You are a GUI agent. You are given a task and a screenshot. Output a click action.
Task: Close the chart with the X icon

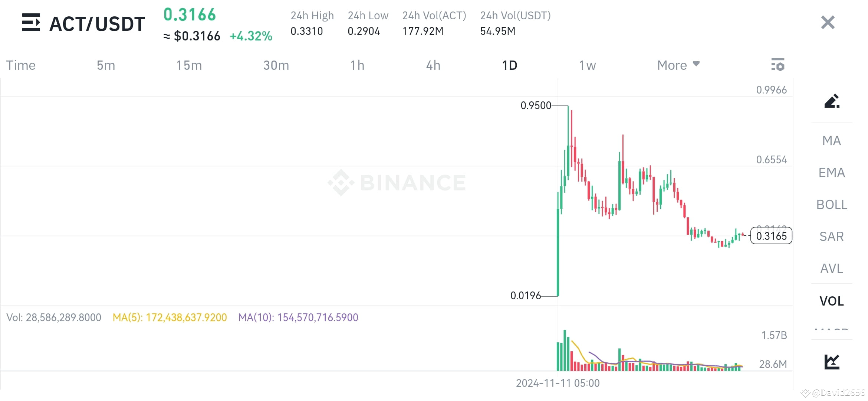827,22
